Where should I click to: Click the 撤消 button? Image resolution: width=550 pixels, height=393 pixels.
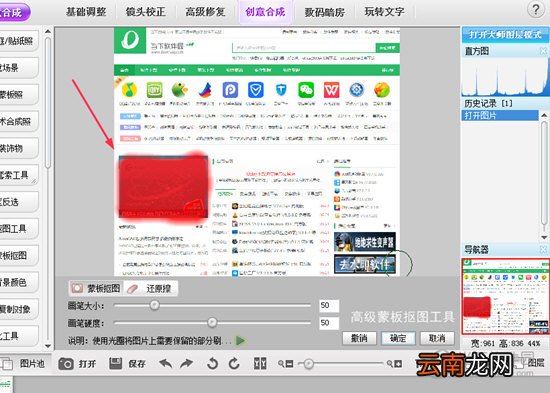pyautogui.click(x=359, y=338)
